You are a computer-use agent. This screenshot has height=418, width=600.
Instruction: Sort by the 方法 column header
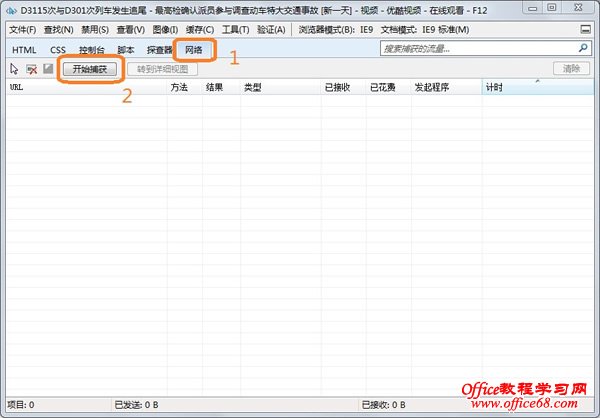[x=184, y=87]
